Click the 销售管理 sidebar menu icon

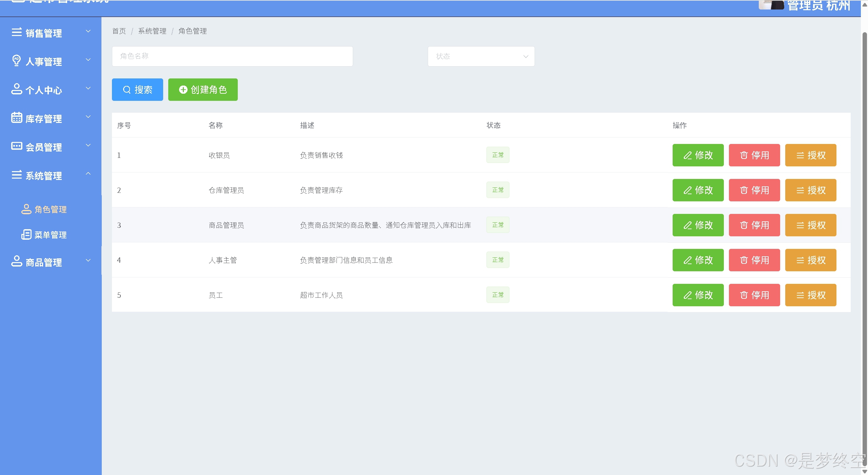[17, 32]
